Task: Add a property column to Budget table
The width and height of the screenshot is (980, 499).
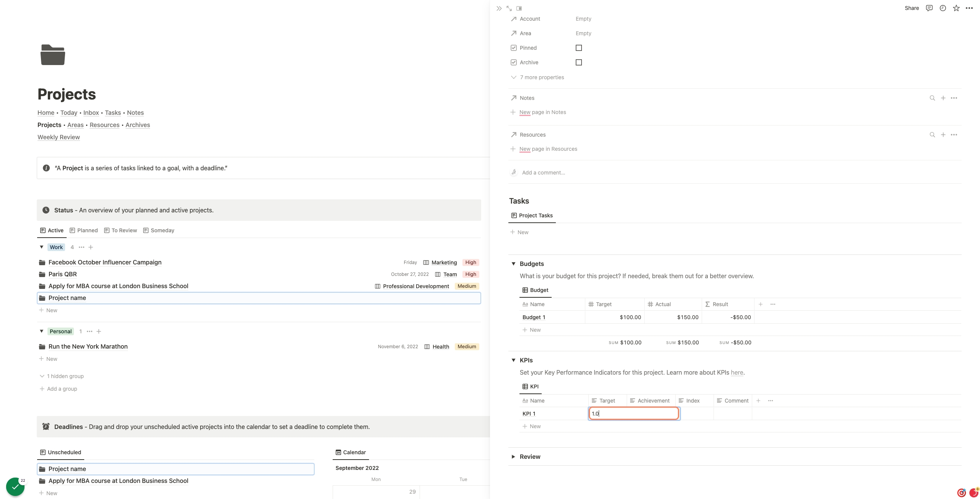Action: pos(761,304)
